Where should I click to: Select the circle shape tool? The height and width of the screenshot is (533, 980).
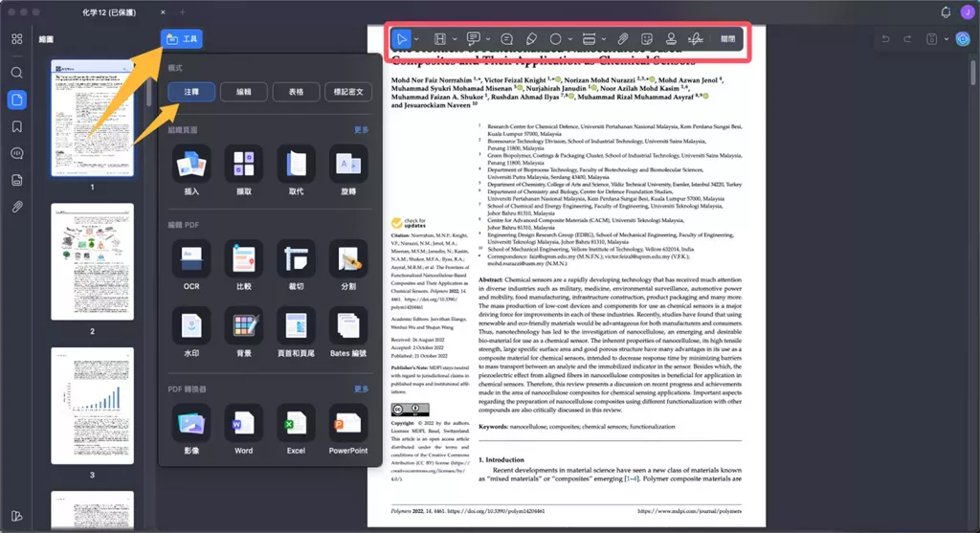555,38
